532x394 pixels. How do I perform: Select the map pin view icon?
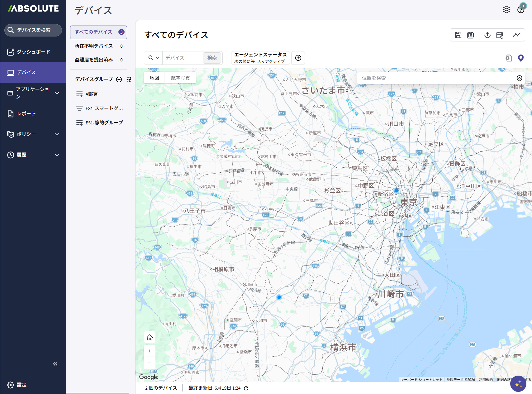[521, 58]
